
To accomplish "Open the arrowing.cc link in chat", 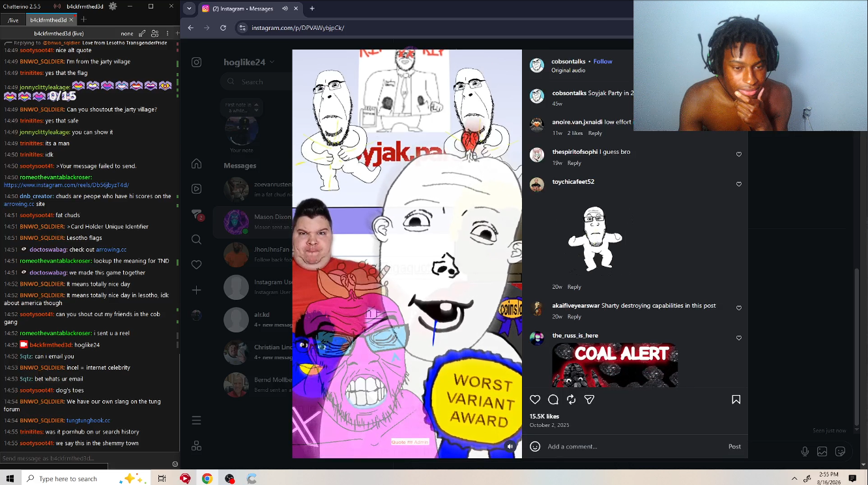I will coord(111,250).
